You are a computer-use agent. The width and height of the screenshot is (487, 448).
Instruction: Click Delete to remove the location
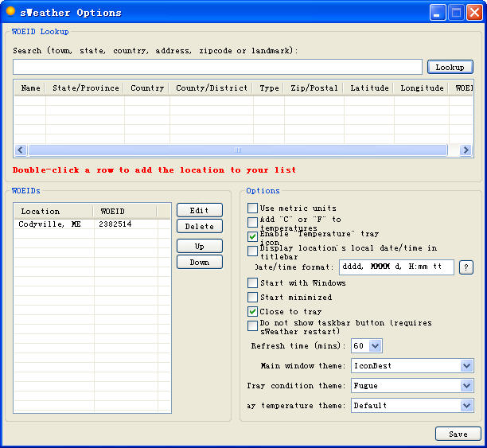click(200, 226)
